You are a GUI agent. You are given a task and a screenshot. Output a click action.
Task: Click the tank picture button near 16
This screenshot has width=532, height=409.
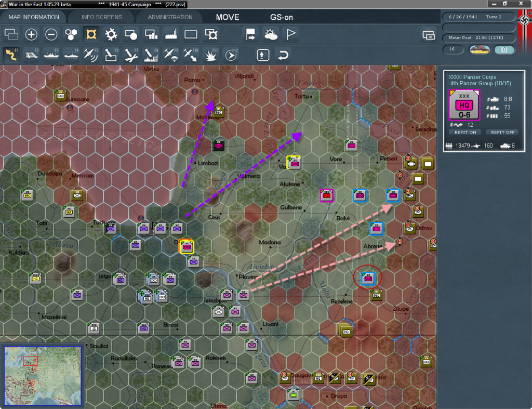(x=479, y=49)
